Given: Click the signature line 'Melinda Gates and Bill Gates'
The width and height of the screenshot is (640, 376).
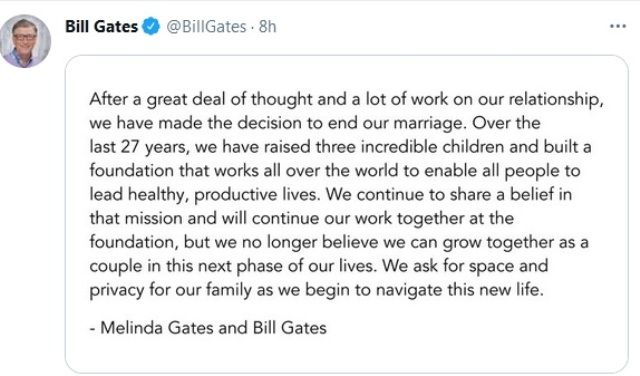Looking at the screenshot, I should click(213, 328).
